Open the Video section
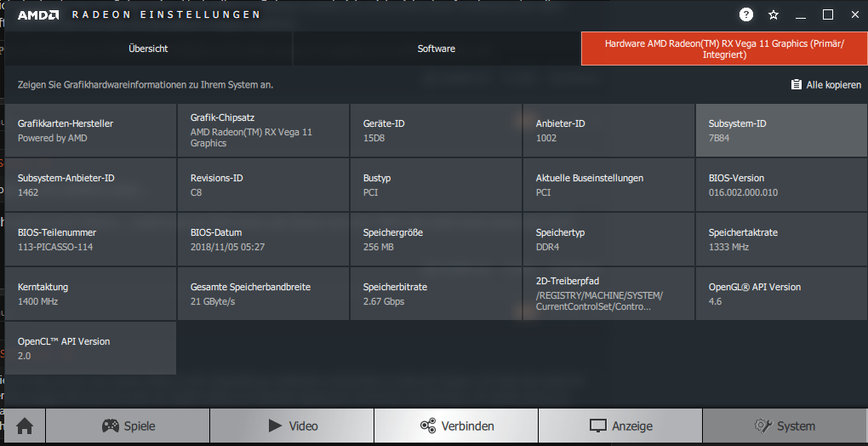Image resolution: width=868 pixels, height=446 pixels. 292,426
